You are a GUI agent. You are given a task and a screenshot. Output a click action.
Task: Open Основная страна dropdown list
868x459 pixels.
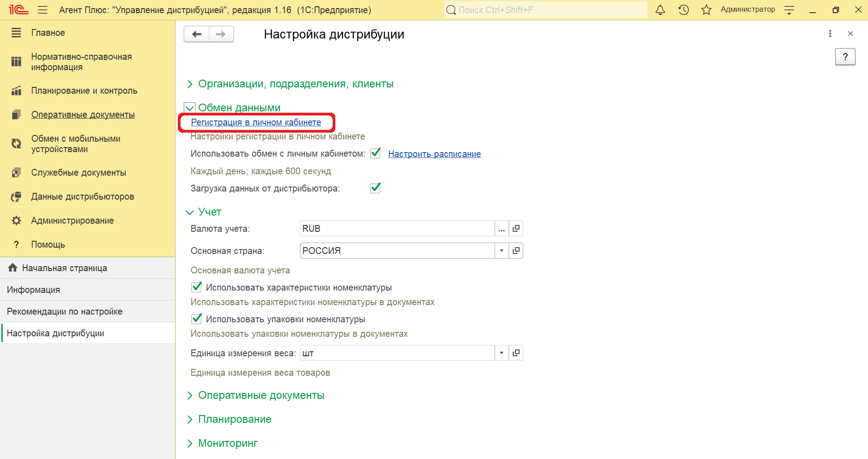pyautogui.click(x=501, y=251)
